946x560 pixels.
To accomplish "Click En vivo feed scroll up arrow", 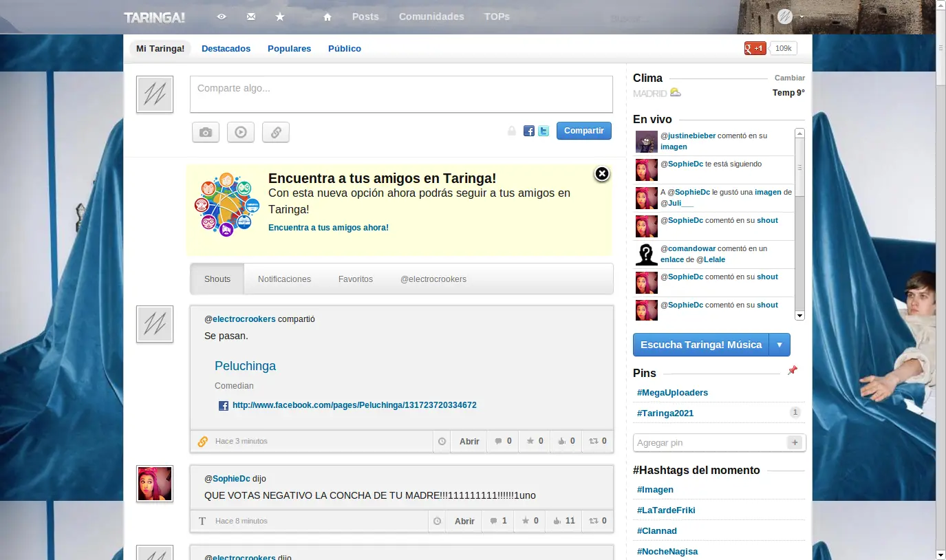I will click(x=799, y=133).
